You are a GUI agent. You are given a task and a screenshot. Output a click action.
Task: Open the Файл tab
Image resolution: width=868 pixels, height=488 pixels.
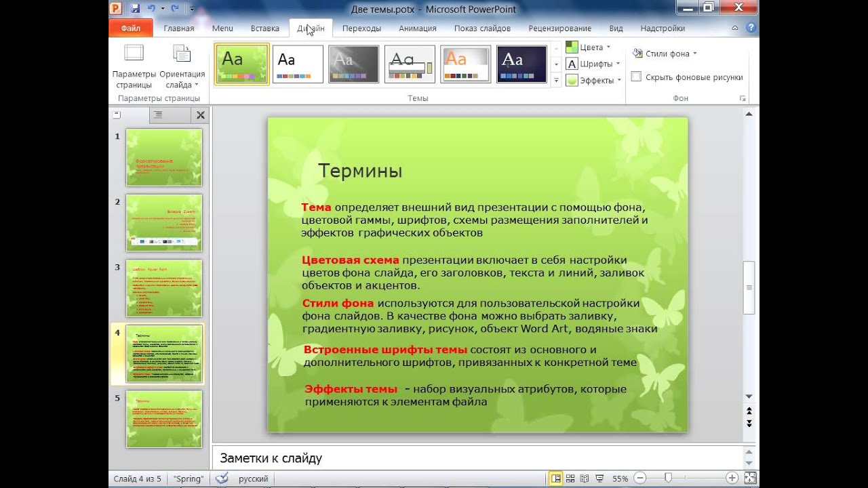pos(131,28)
